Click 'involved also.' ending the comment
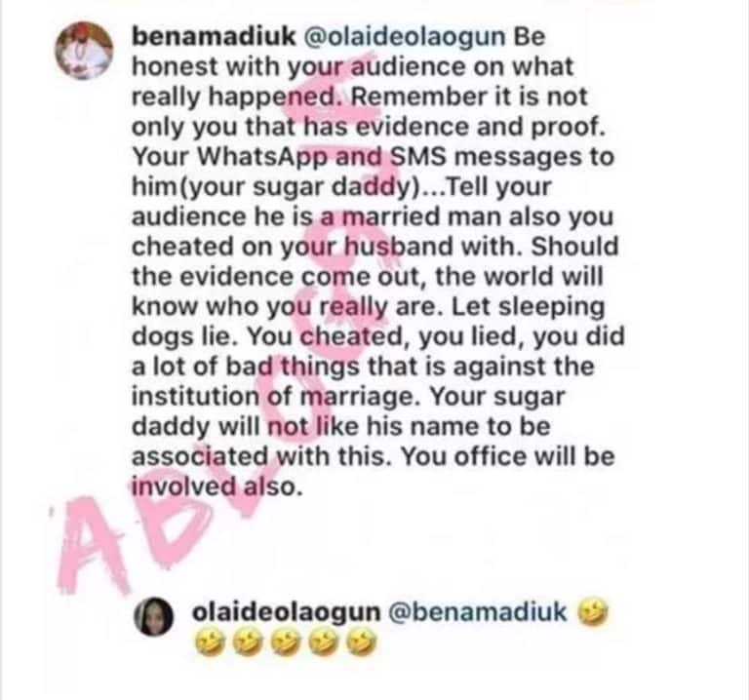Viewport: 749px width, 700px height. click(217, 487)
